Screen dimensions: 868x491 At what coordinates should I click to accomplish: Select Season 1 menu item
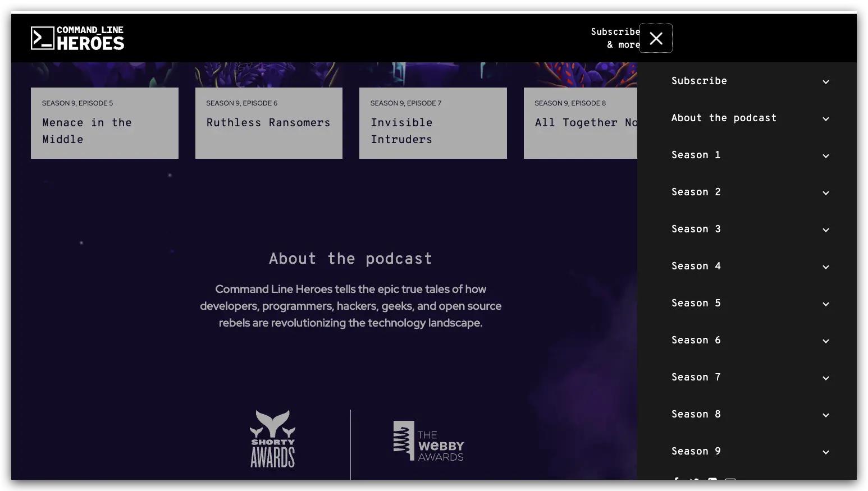(696, 155)
